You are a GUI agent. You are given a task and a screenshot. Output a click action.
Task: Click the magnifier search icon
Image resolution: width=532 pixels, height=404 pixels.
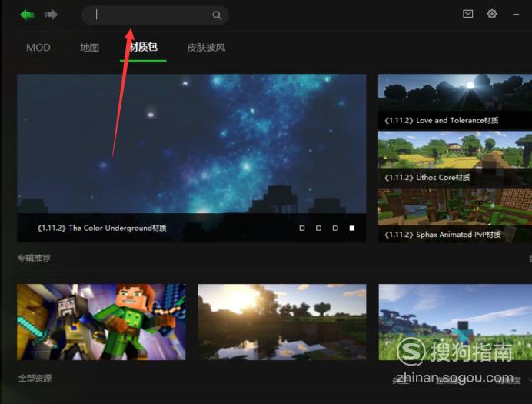point(217,15)
